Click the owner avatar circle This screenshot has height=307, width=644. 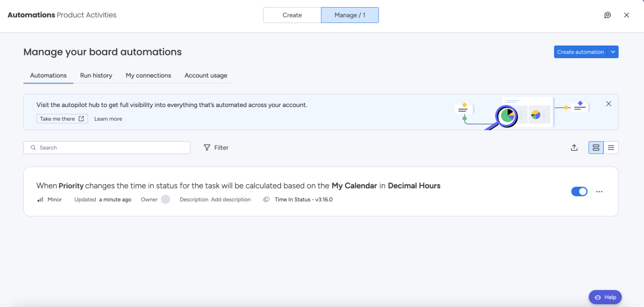(x=166, y=199)
